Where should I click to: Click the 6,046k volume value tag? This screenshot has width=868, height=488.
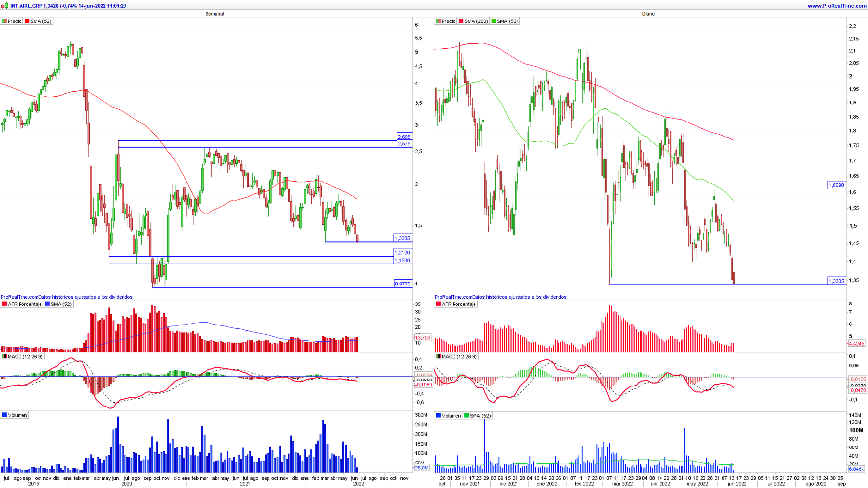click(x=856, y=469)
